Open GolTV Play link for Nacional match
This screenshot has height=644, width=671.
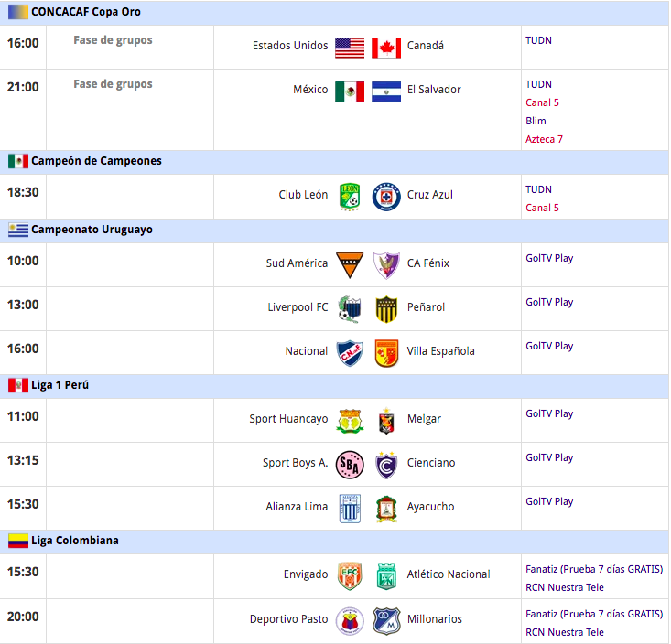click(549, 346)
